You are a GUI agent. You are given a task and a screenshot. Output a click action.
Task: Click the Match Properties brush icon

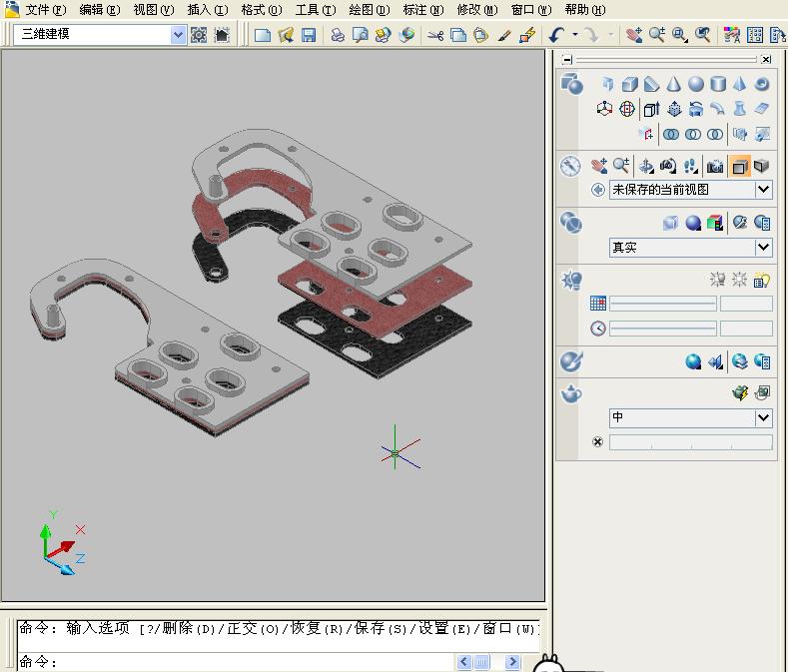click(504, 35)
